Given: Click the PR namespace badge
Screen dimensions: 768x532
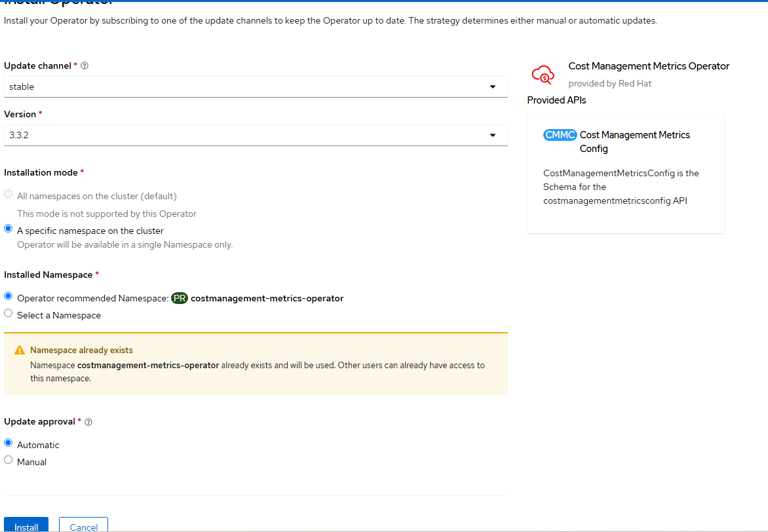Looking at the screenshot, I should [x=180, y=298].
